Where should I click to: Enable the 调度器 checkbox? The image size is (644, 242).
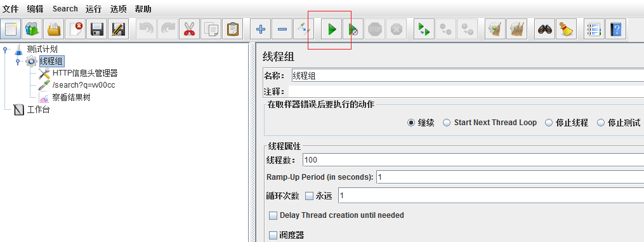coord(273,236)
